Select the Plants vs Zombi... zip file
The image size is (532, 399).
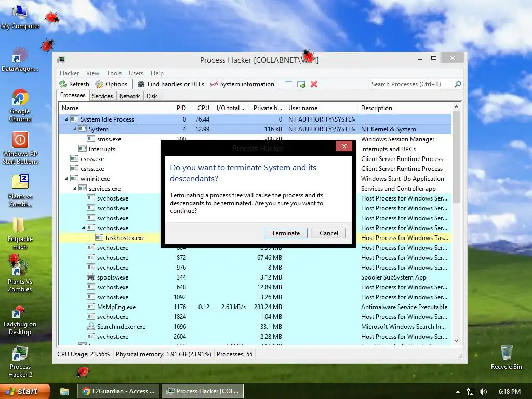point(20,191)
